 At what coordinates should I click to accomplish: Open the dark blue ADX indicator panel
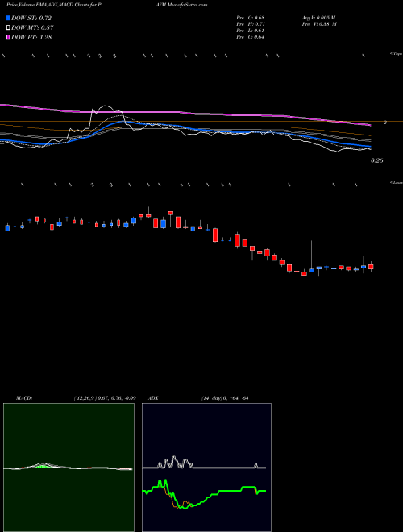point(206,468)
